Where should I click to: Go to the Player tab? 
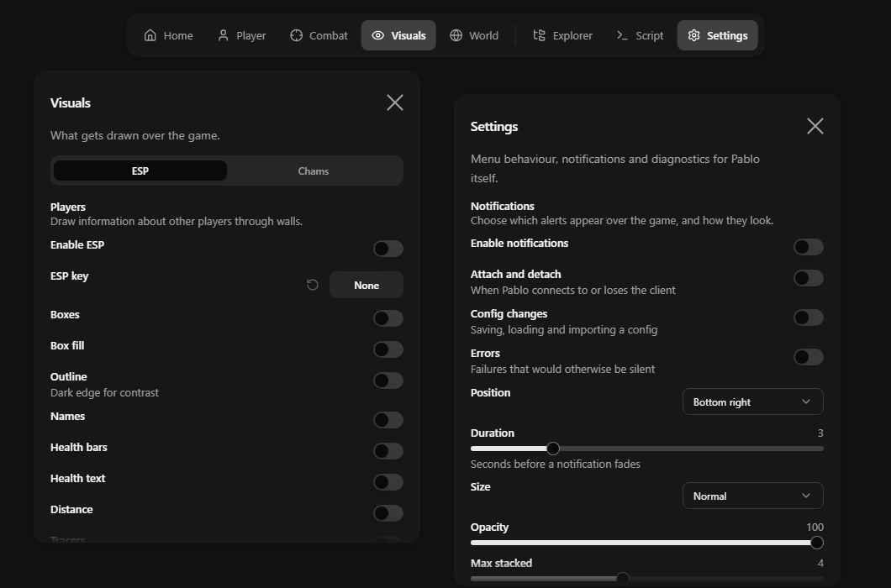tap(241, 35)
